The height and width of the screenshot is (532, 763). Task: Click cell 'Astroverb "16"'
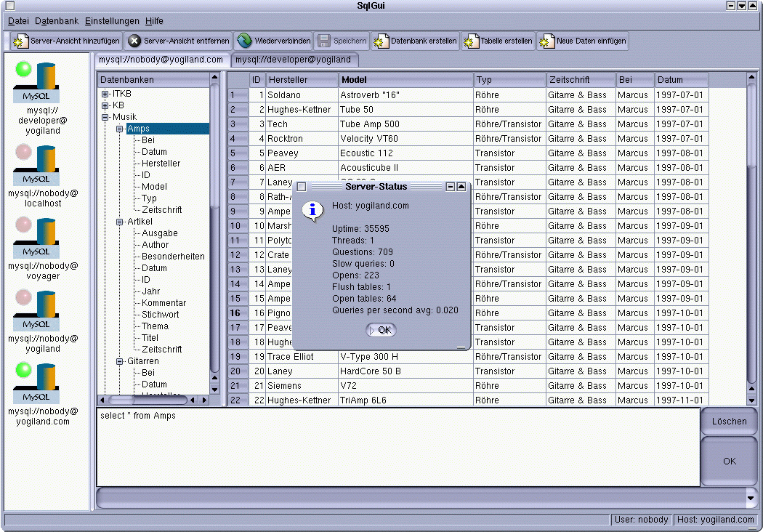405,95
